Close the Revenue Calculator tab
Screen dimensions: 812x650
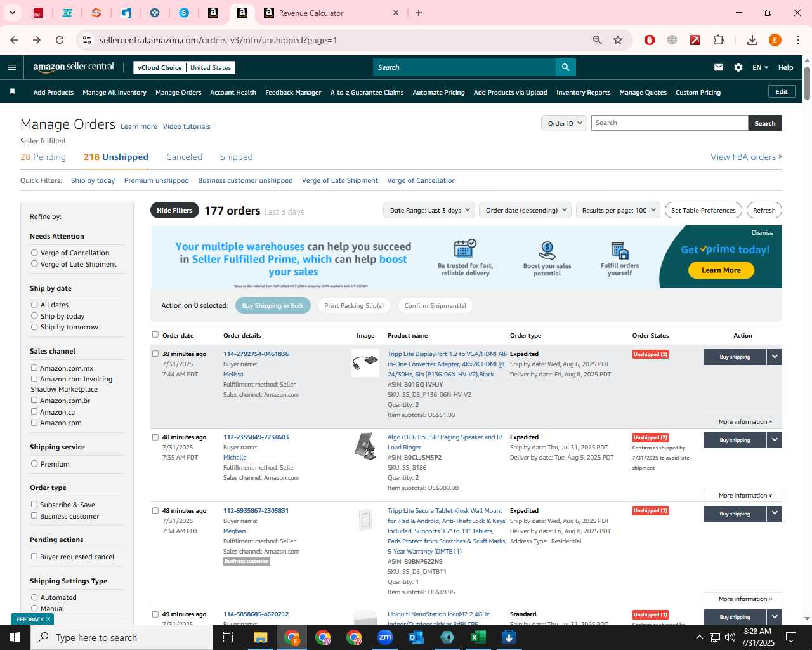tap(396, 13)
